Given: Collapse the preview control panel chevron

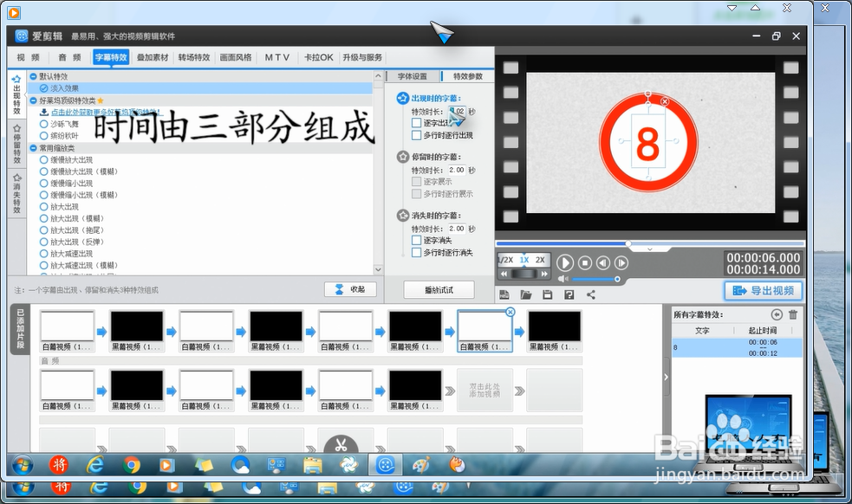Looking at the screenshot, I should pos(650,249).
